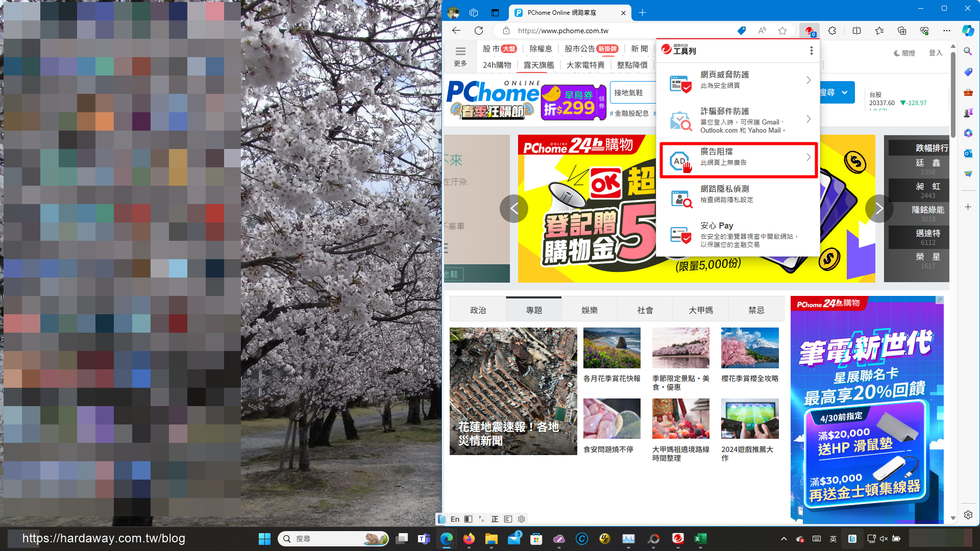Toggle Edge split screen view icon
This screenshot has width=980, height=551.
[x=856, y=31]
